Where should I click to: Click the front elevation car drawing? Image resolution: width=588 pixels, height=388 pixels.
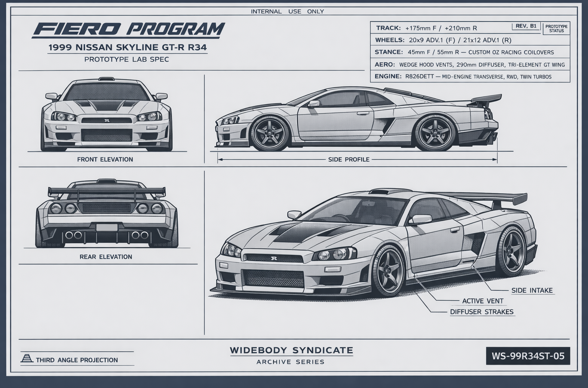106,114
